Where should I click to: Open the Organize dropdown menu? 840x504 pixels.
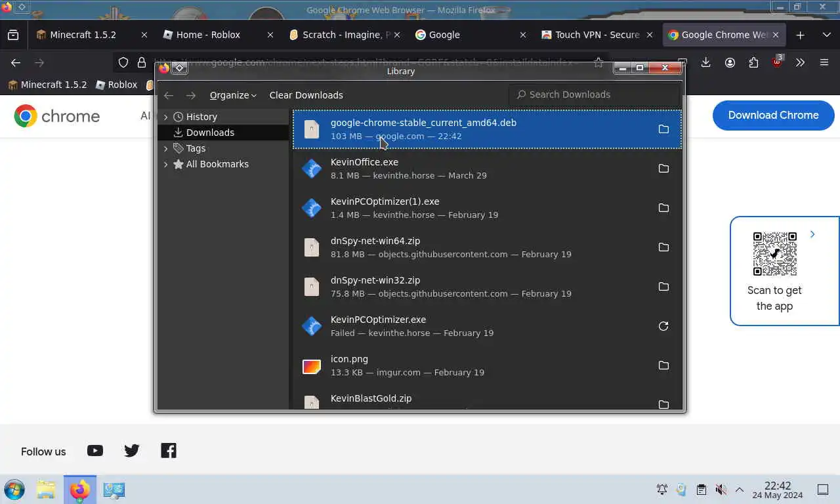coord(233,95)
